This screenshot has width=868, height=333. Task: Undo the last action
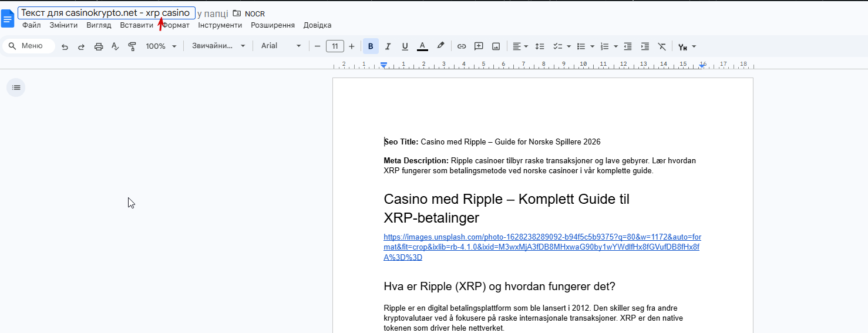tap(65, 46)
